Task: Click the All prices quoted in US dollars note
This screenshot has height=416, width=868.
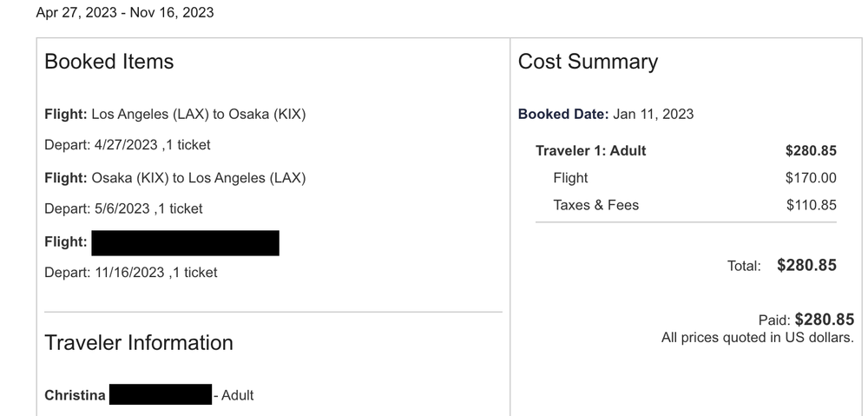Action: click(x=757, y=337)
